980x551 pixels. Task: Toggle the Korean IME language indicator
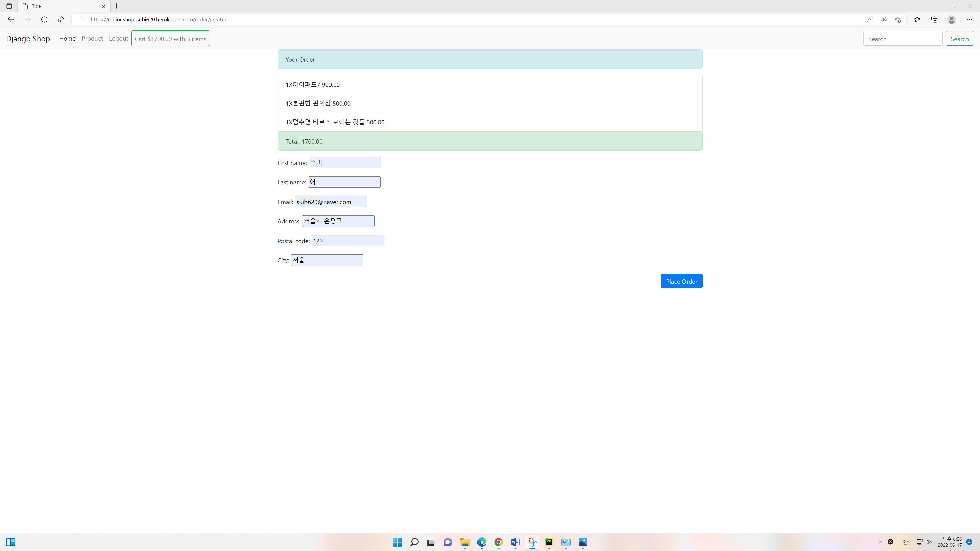(x=905, y=542)
